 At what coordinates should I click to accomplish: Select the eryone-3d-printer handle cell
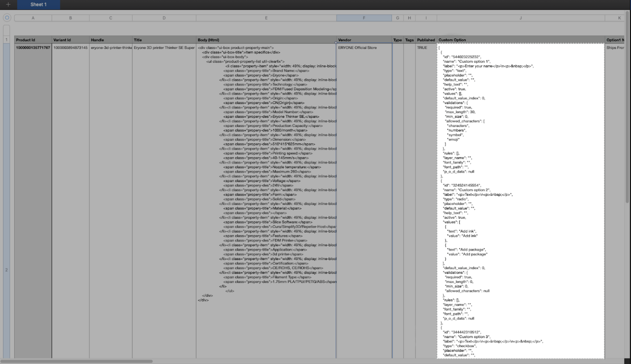pos(110,201)
